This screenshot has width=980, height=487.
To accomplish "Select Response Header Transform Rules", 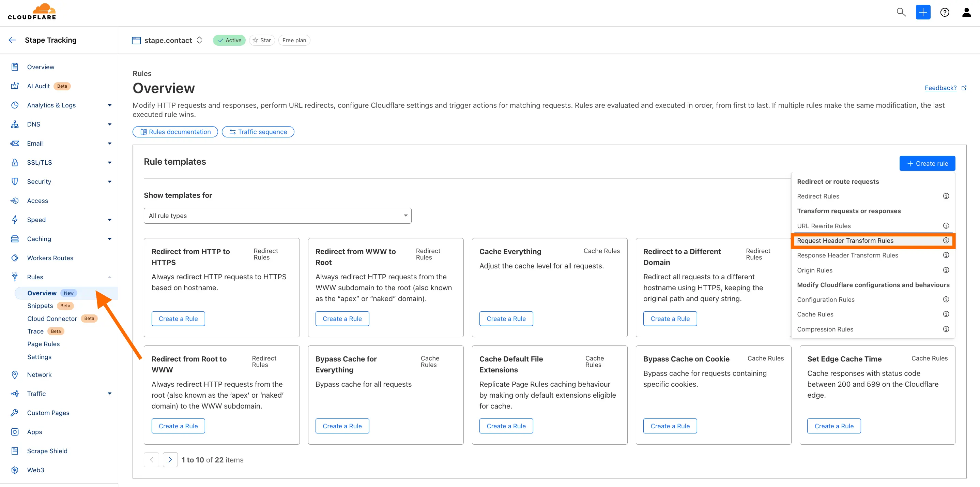I will [x=847, y=255].
